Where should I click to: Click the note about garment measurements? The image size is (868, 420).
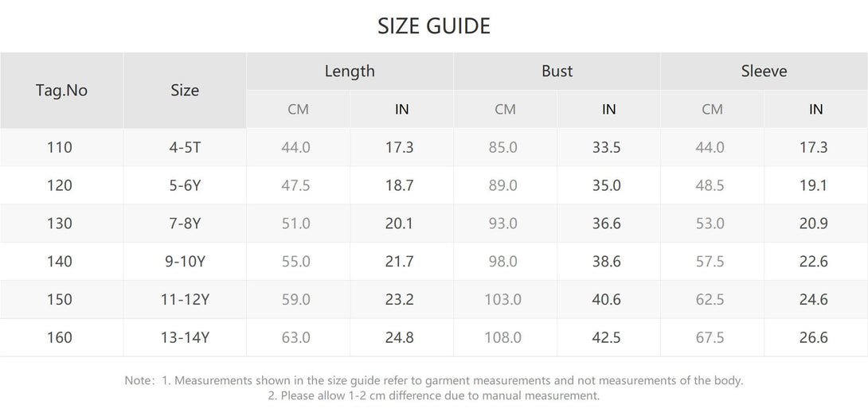point(434,381)
